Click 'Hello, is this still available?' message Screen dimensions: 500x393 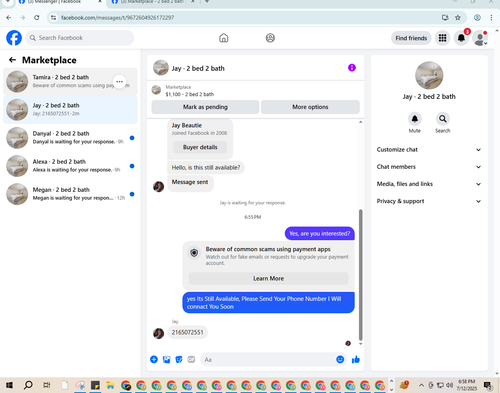coord(206,167)
